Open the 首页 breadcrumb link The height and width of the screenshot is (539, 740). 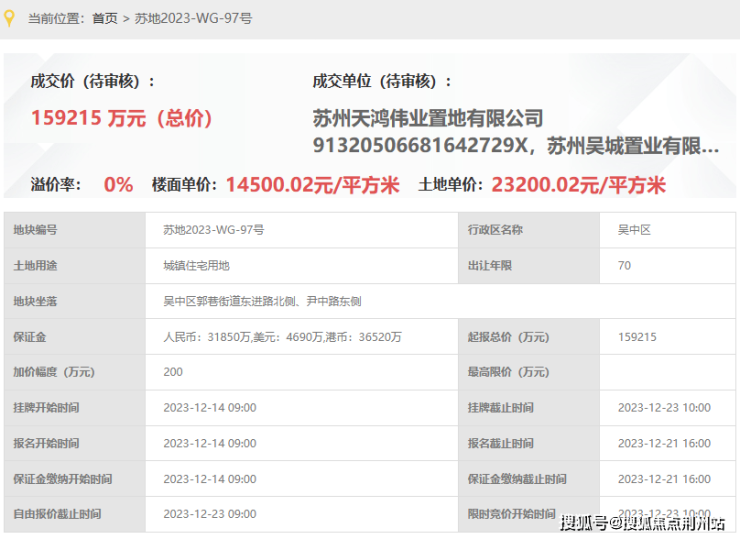point(105,18)
